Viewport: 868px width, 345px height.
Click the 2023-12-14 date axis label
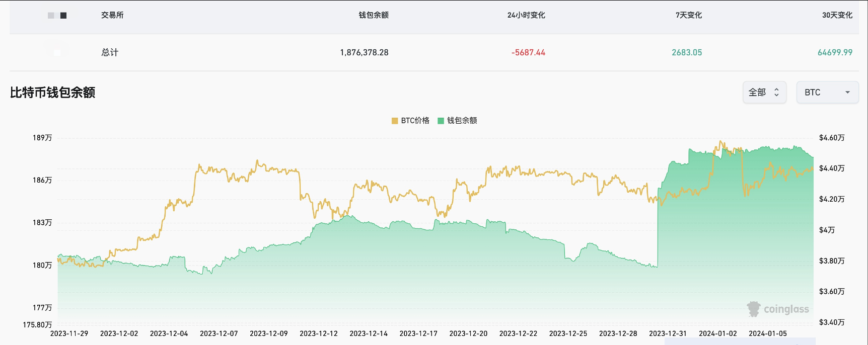pos(369,333)
